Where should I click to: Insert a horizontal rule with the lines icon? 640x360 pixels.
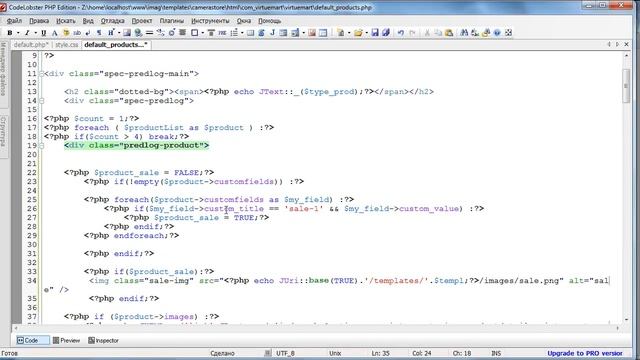(149, 33)
